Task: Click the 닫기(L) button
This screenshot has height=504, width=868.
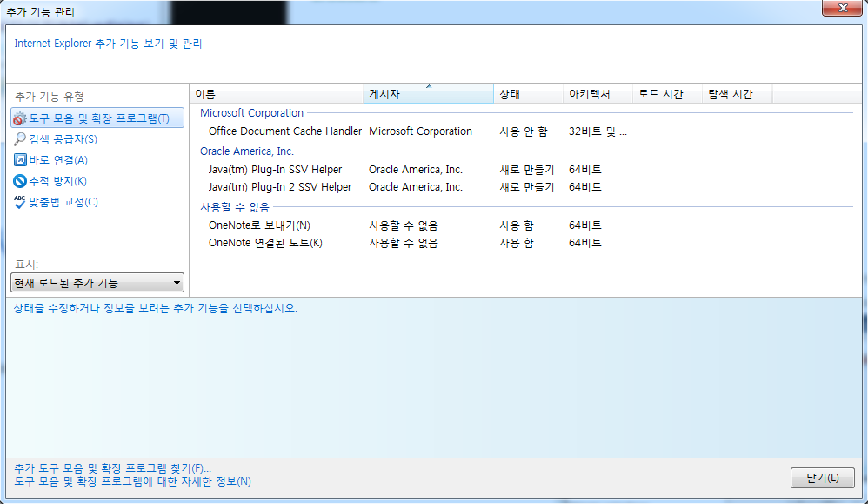Action: click(x=822, y=478)
